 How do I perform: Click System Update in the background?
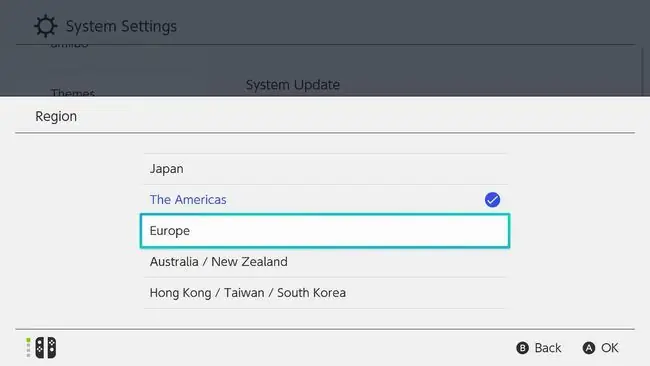tap(293, 85)
